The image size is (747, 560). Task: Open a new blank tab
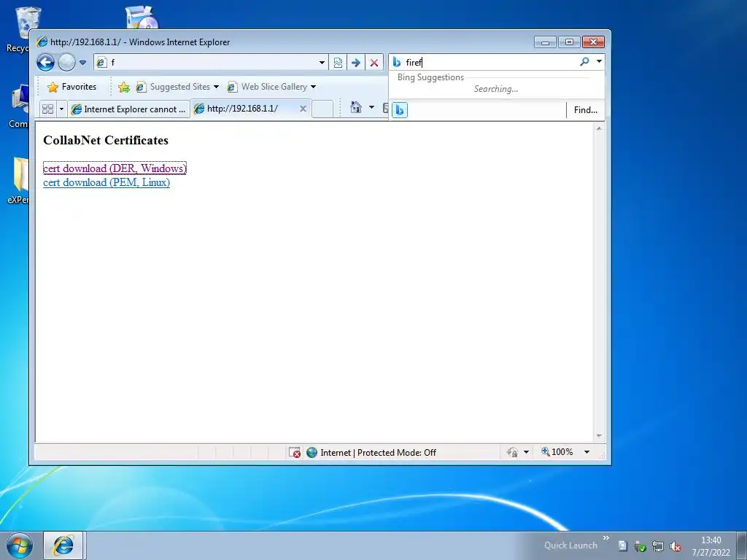pyautogui.click(x=322, y=109)
